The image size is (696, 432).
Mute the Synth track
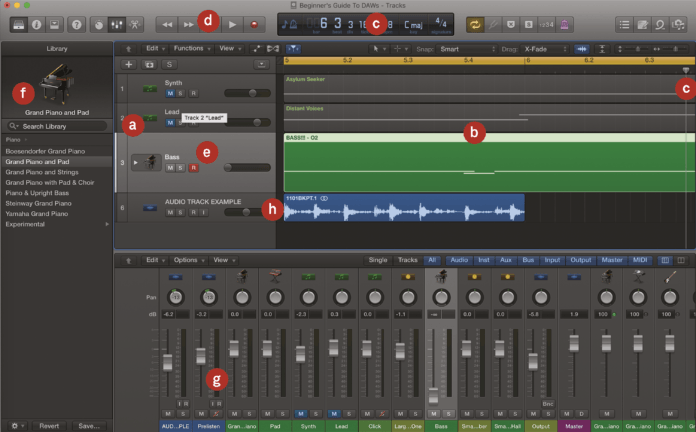click(169, 93)
